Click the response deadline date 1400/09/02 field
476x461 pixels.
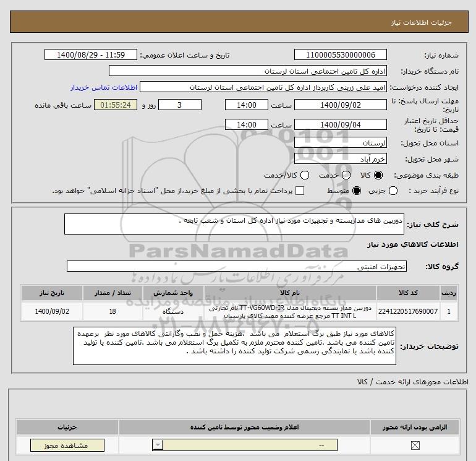340,105
